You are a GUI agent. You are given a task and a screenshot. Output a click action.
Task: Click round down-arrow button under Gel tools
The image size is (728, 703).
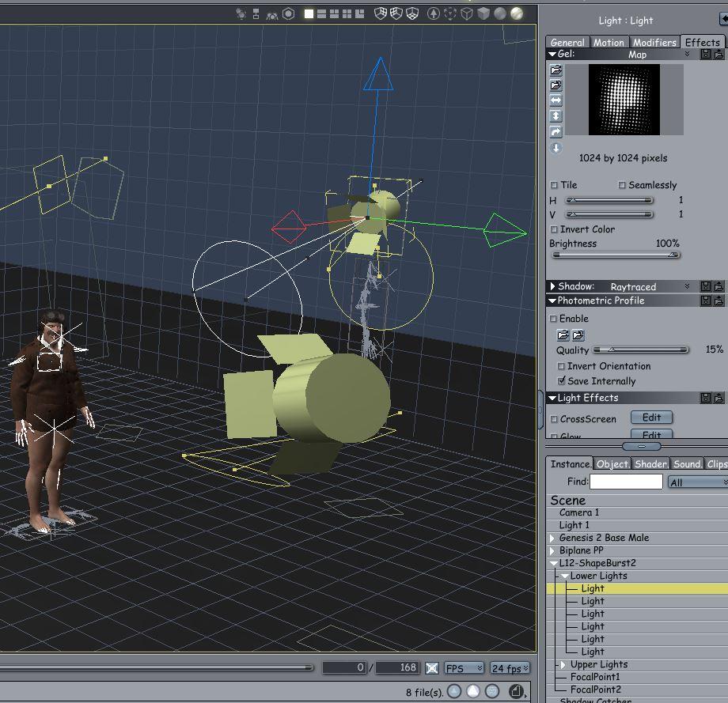555,148
